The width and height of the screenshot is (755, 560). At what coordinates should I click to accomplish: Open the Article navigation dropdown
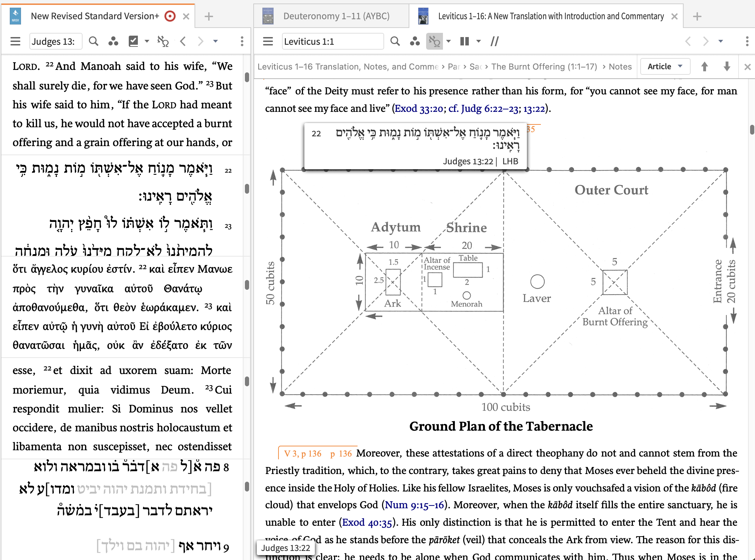[665, 66]
